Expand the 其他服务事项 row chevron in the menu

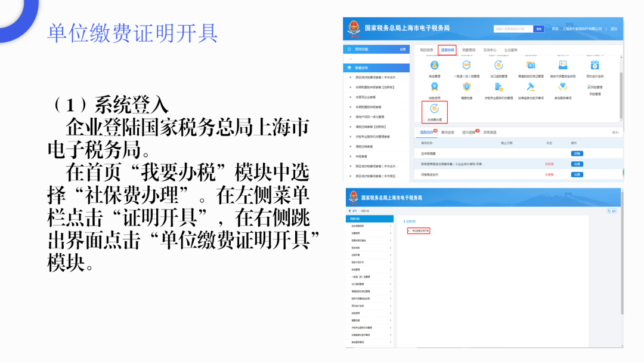click(390, 342)
